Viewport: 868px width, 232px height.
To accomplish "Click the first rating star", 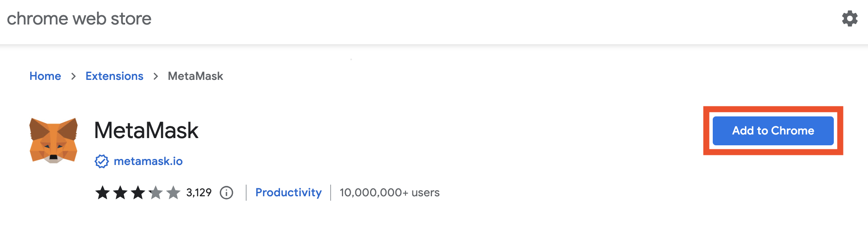I will pyautogui.click(x=103, y=193).
